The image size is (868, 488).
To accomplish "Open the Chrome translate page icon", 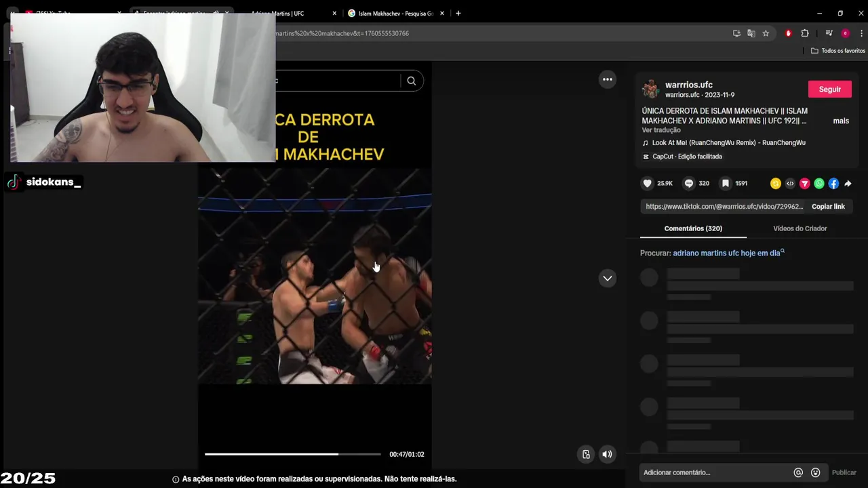I will click(x=751, y=33).
